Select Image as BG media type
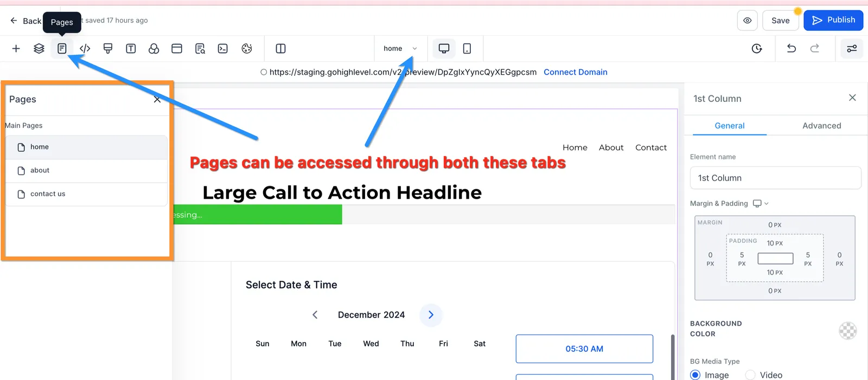This screenshot has height=380, width=868. point(695,375)
